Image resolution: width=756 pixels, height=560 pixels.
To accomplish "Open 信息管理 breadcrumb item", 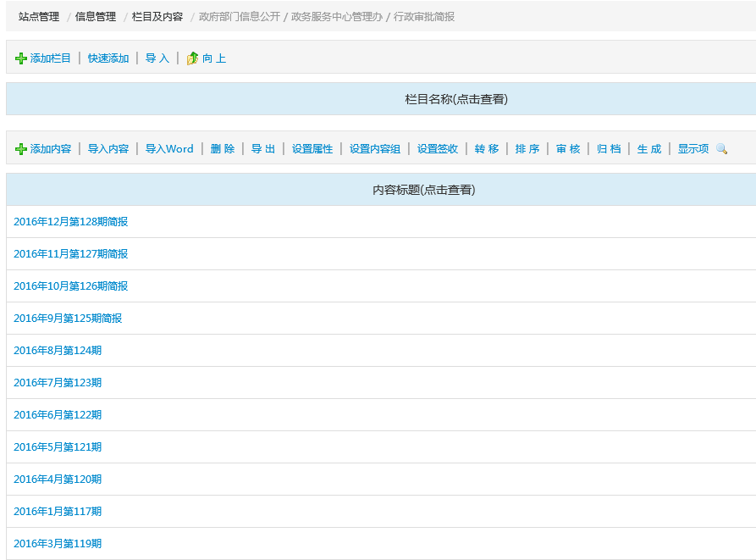I will point(96,17).
